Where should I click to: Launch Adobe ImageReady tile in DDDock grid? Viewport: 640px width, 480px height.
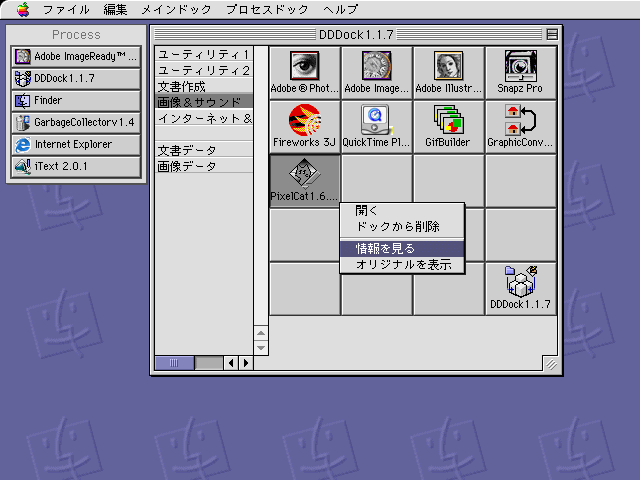[x=376, y=73]
